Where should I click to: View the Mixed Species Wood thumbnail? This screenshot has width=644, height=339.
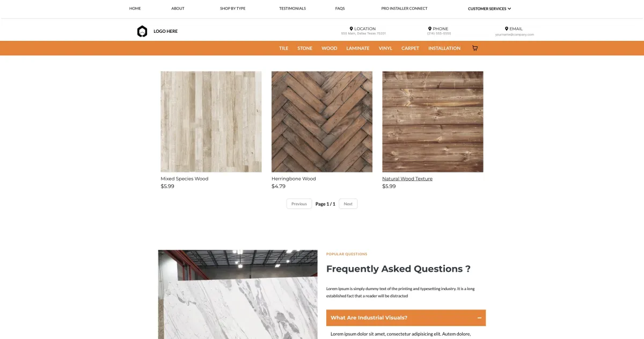coord(211,121)
